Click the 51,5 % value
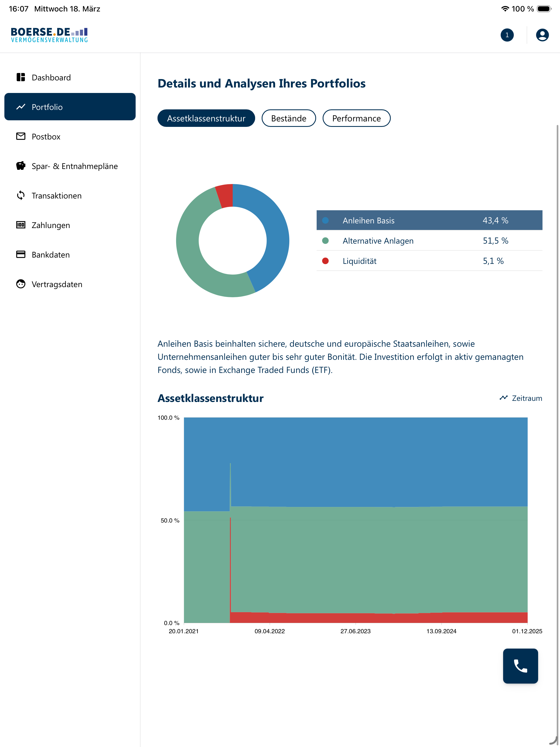560x747 pixels. (x=495, y=240)
